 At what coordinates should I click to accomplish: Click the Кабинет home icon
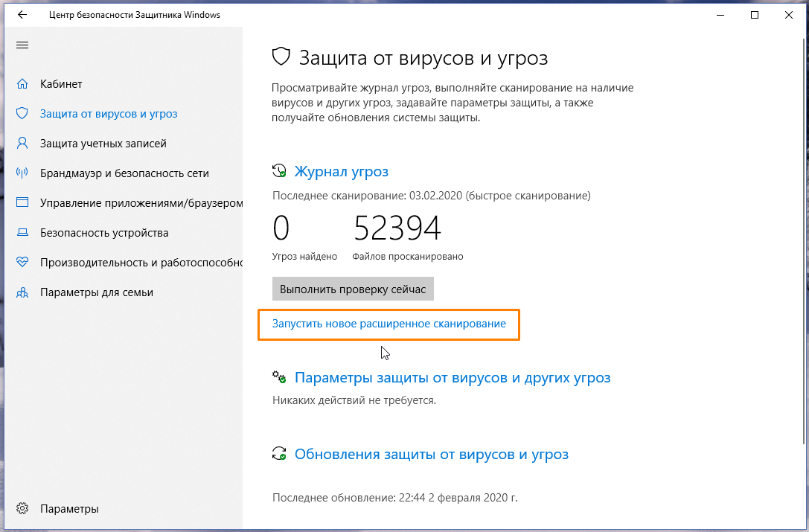22,84
